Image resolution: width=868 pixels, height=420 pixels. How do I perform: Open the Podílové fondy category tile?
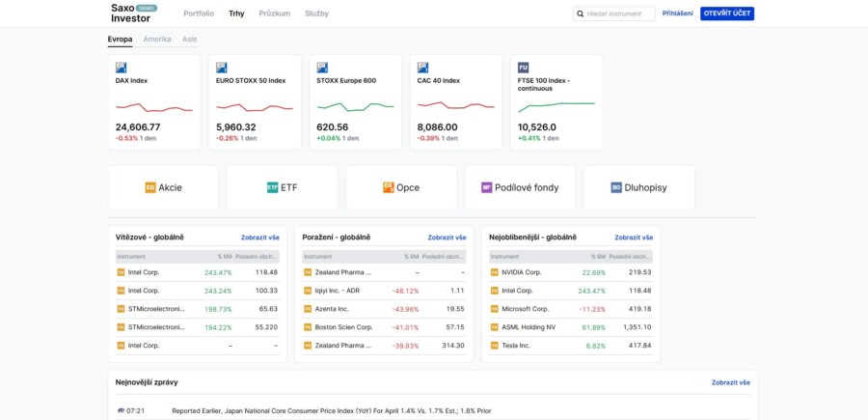tap(520, 188)
